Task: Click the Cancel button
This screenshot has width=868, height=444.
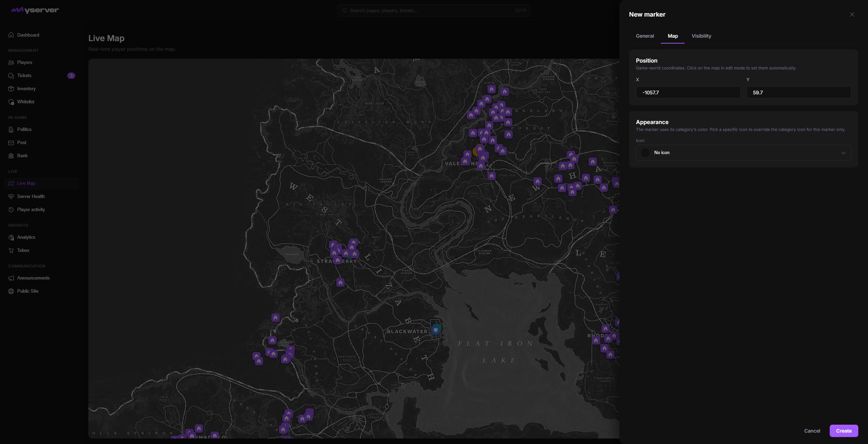Action: click(812, 431)
